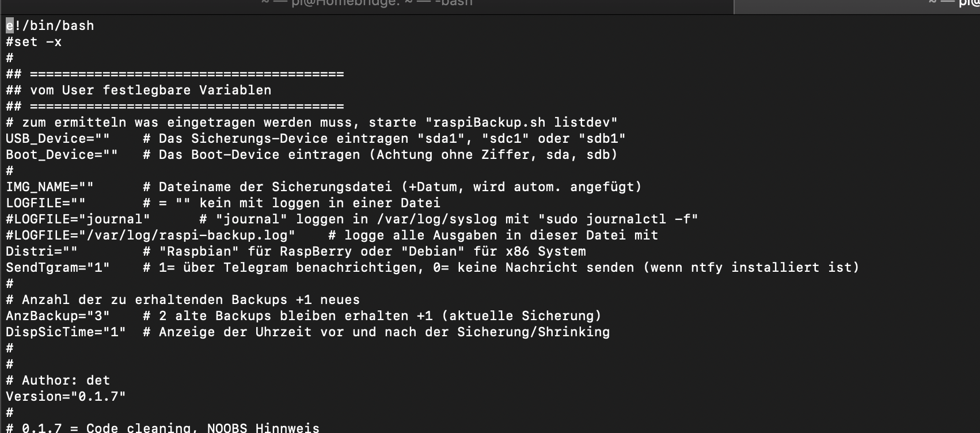Click the "raspiBackup.sh listdev" command text
The height and width of the screenshot is (433, 980).
[x=521, y=123]
